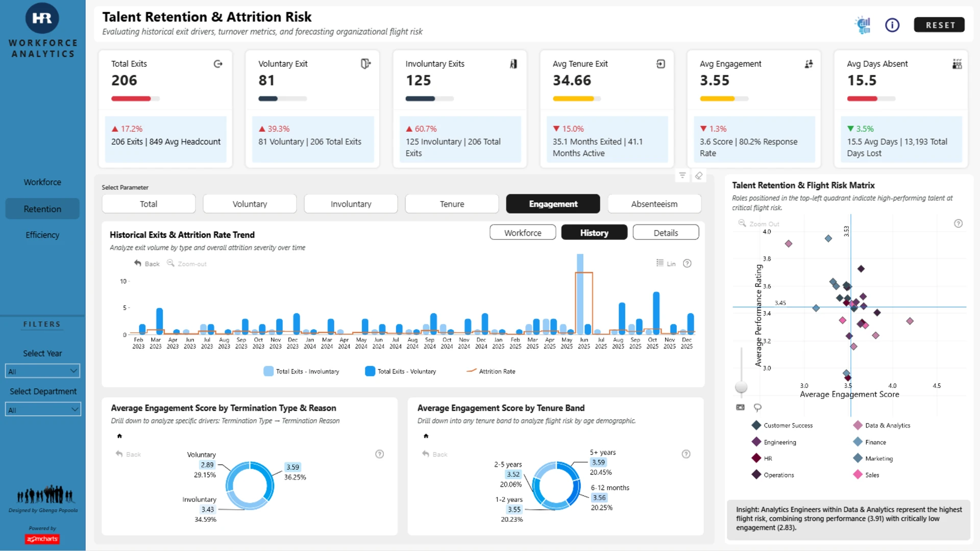Click the Involuntary Exits card icon
The height and width of the screenshot is (551, 980).
click(x=513, y=64)
